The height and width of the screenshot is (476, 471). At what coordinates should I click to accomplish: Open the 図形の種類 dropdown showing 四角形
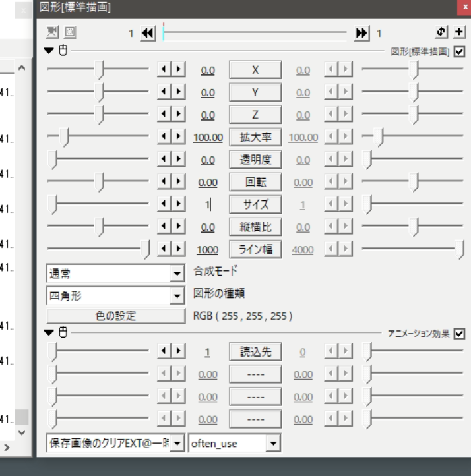[115, 295]
